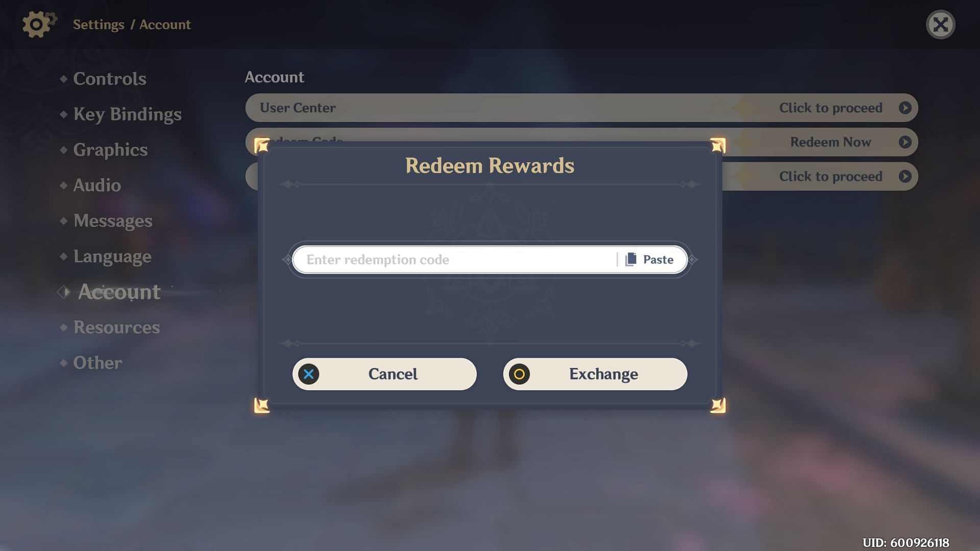Click the top-right corner ornament icon
The height and width of the screenshot is (551, 980).
717,144
